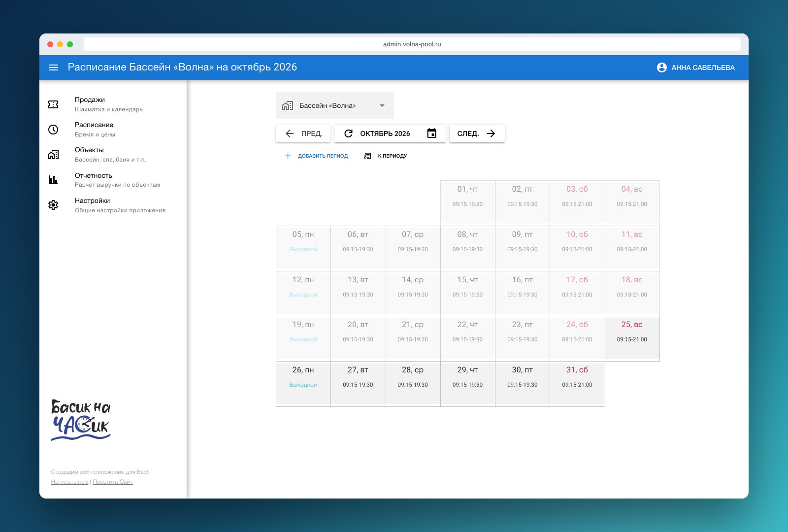
Task: Click the left arrow icon of ПРЕД.
Action: [x=290, y=133]
